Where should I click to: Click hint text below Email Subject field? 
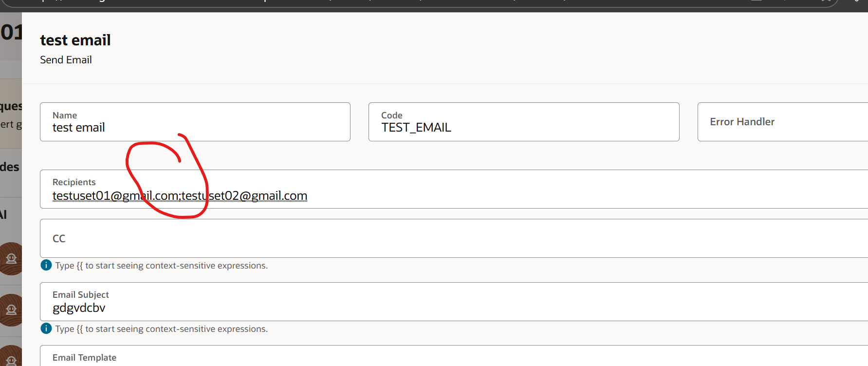click(162, 329)
